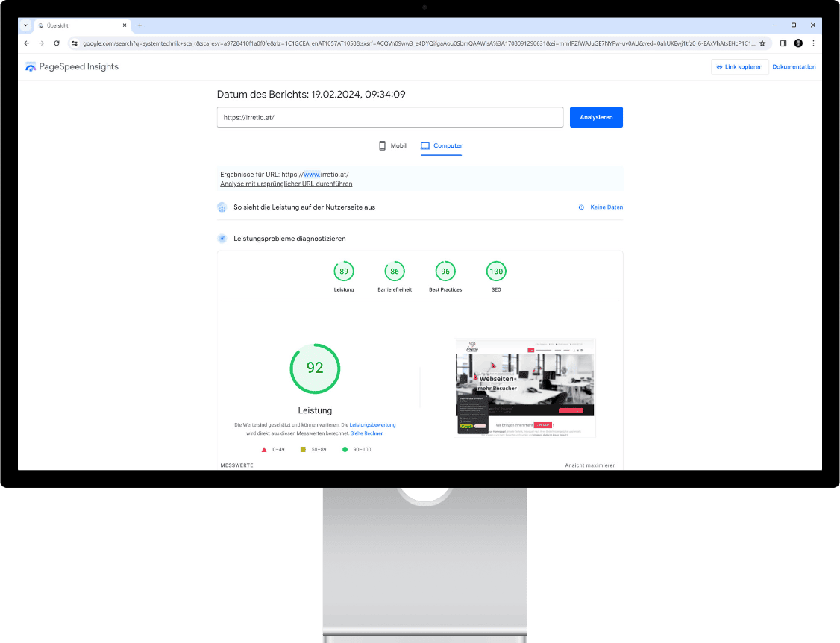Click the website screenshot thumbnail
840x643 pixels.
tap(524, 388)
